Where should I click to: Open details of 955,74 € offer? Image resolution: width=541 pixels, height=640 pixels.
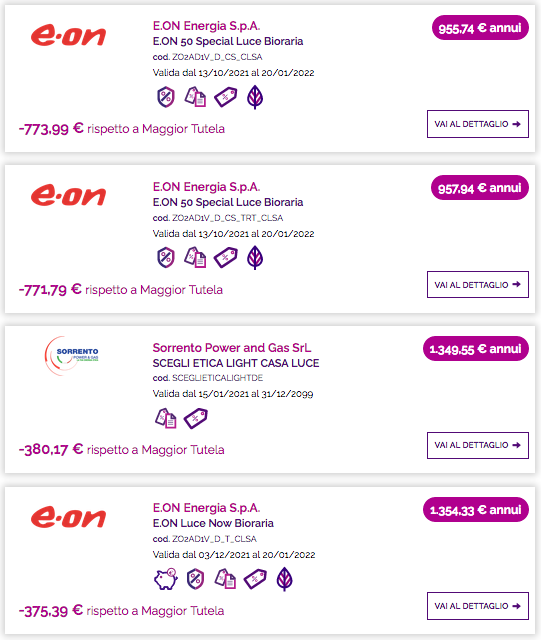478,124
